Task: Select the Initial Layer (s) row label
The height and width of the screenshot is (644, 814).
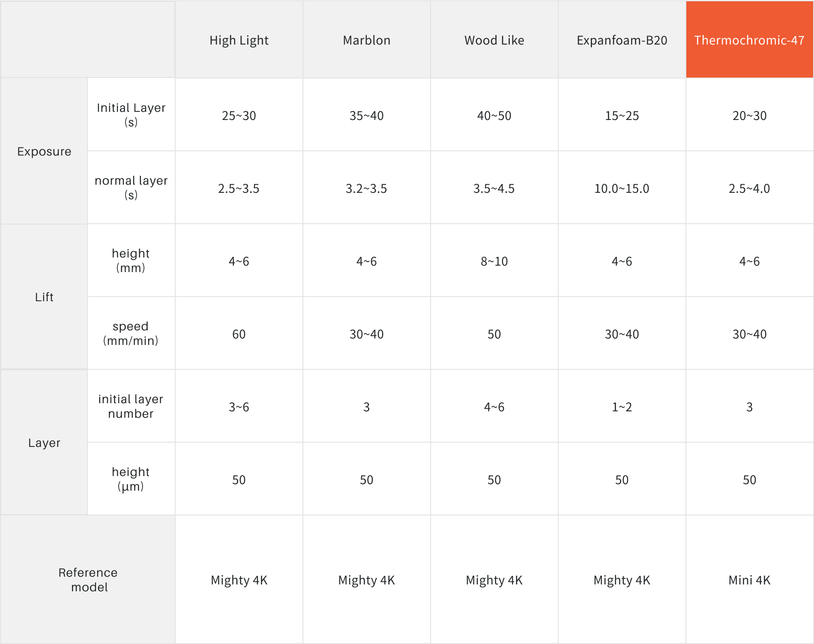Action: click(131, 115)
